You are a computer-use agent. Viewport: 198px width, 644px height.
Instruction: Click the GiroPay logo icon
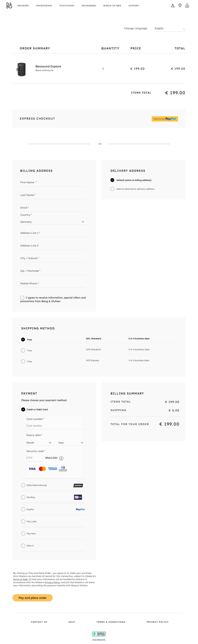[x=78, y=497]
